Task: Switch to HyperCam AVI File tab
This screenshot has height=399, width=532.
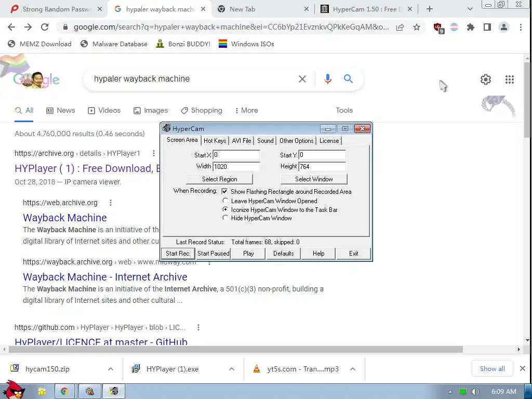Action: pyautogui.click(x=242, y=141)
